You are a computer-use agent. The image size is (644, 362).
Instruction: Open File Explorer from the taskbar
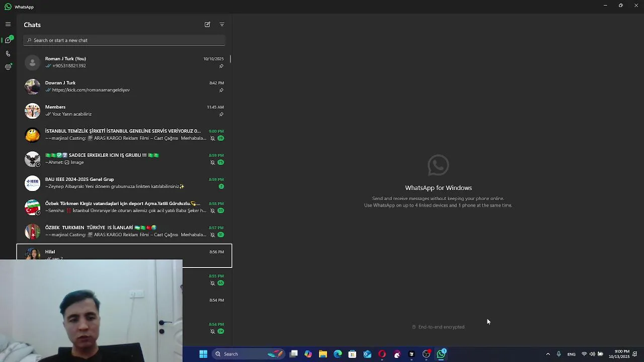click(x=323, y=354)
